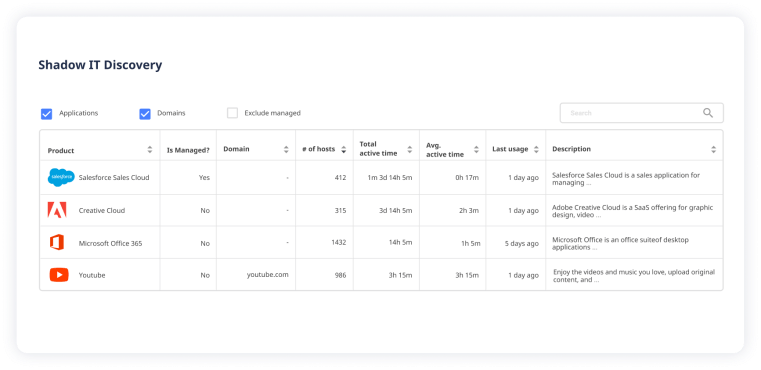Click the 0h 17m average time cell

[x=467, y=178]
